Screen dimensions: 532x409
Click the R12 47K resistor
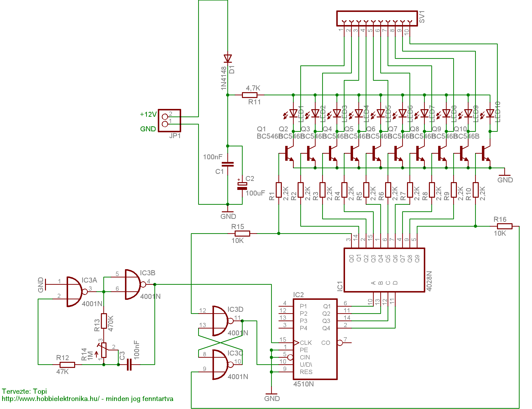(x=67, y=365)
